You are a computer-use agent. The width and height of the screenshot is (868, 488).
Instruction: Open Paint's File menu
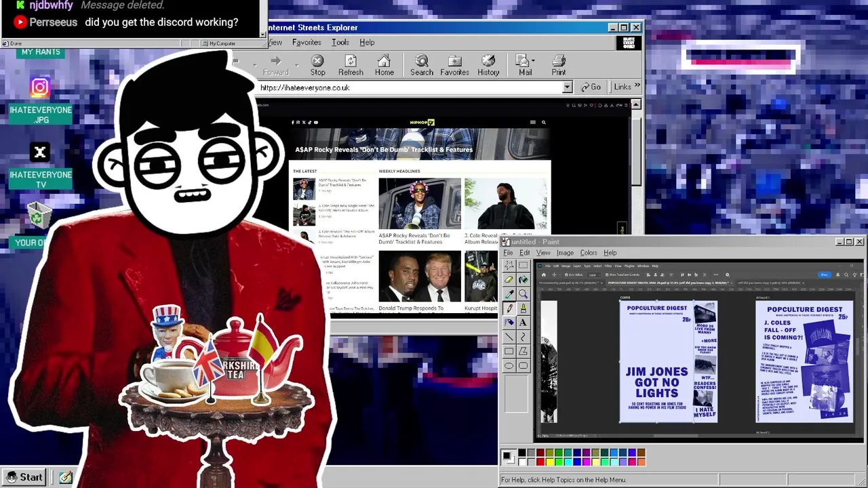[x=508, y=253]
